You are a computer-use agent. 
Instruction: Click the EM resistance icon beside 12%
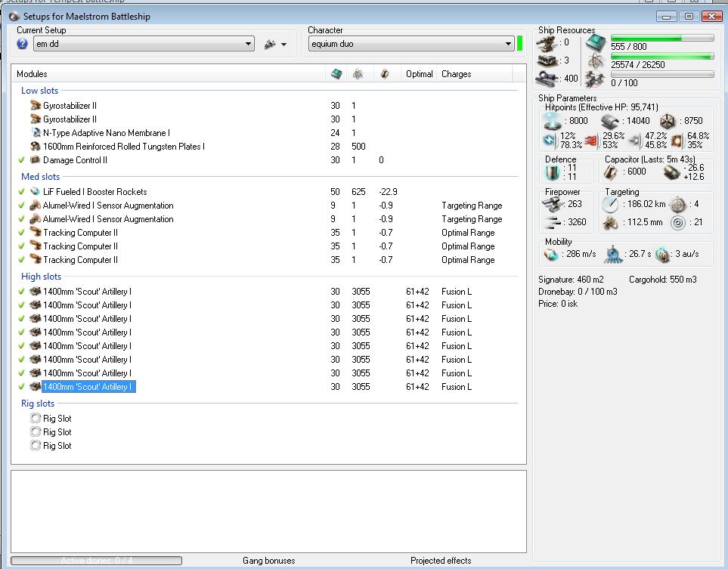[550, 140]
